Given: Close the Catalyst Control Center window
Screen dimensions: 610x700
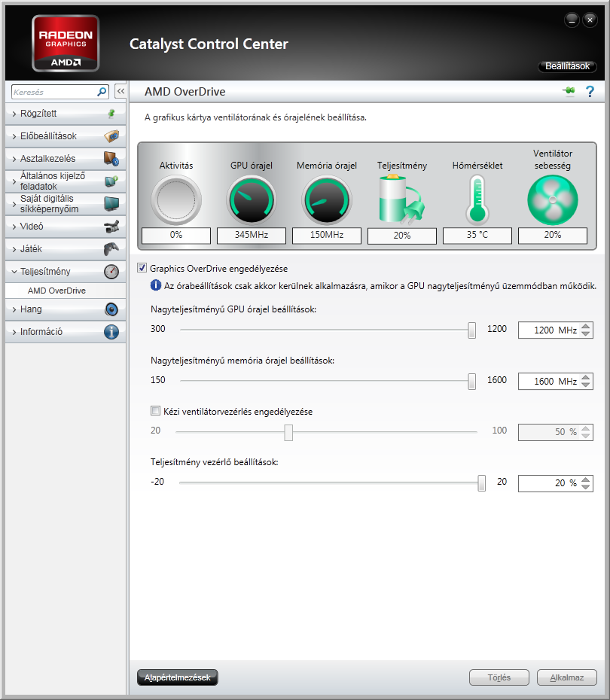Looking at the screenshot, I should pyautogui.click(x=590, y=20).
